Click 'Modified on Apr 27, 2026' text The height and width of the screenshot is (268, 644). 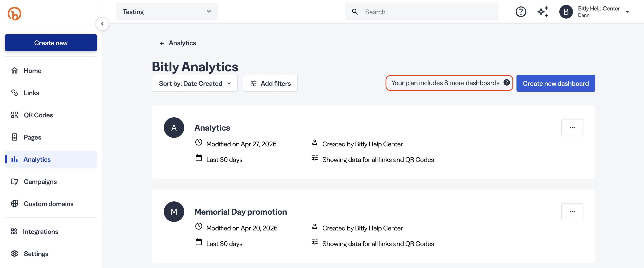[x=241, y=144]
